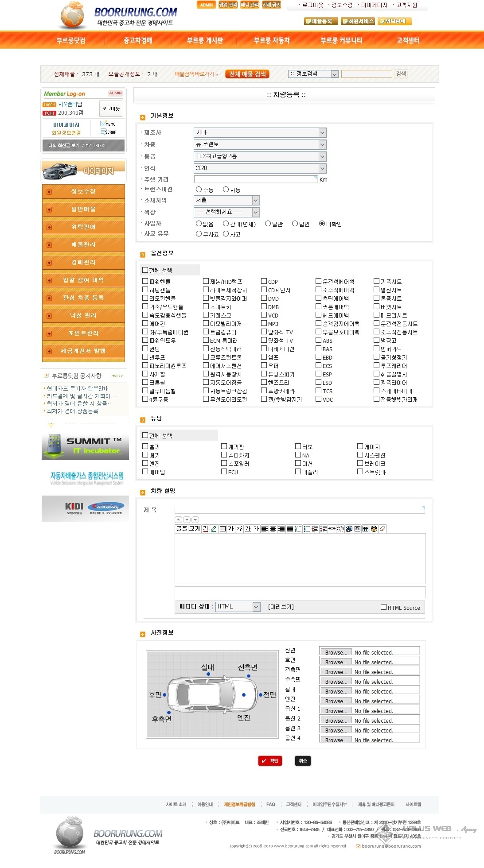Click the eraser icon to clear formatting

[x=383, y=528]
